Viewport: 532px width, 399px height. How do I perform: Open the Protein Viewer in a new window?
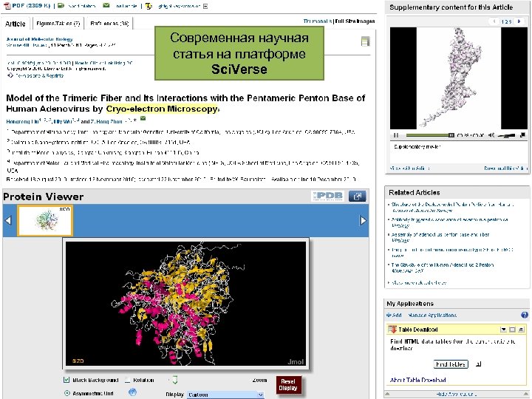click(358, 196)
